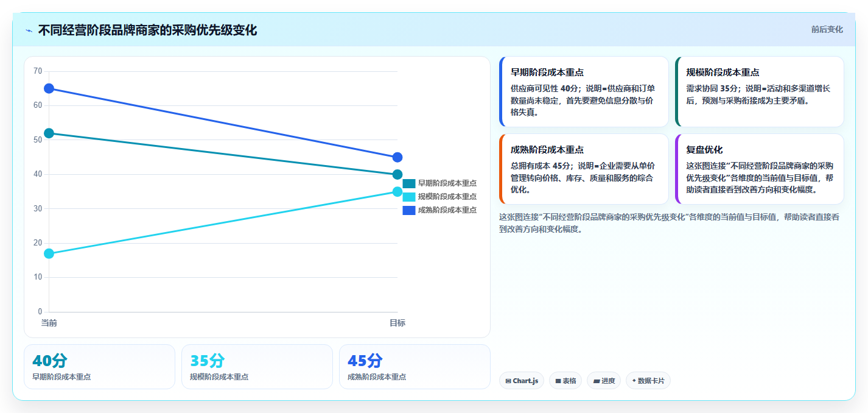Click the dark blue data point at 目标 45
Screen dimensions: 868x413
397,157
